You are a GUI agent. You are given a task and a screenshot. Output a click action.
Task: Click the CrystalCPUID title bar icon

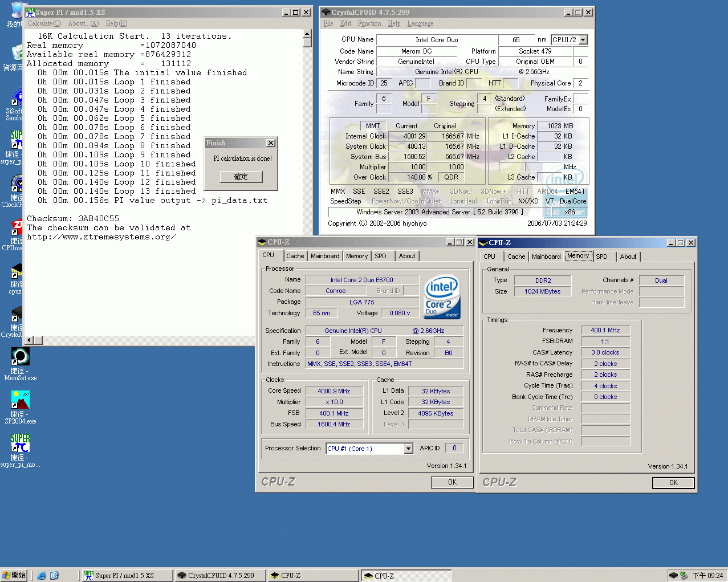click(x=326, y=12)
